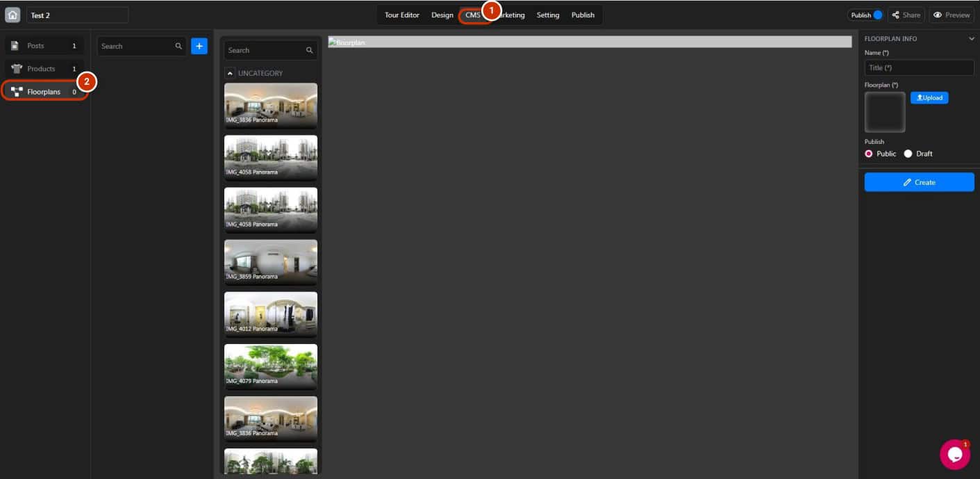This screenshot has height=479, width=980.
Task: Open the Tour Editor tab
Action: [402, 15]
